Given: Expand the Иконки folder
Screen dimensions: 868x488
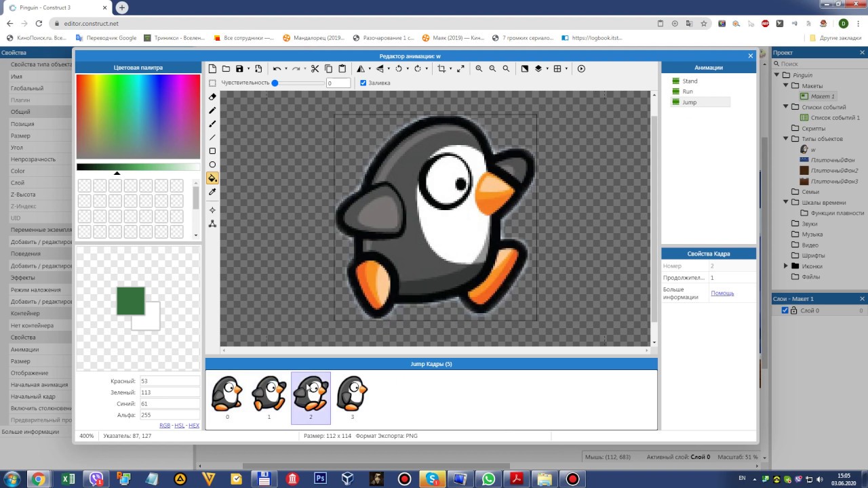Looking at the screenshot, I should point(786,266).
